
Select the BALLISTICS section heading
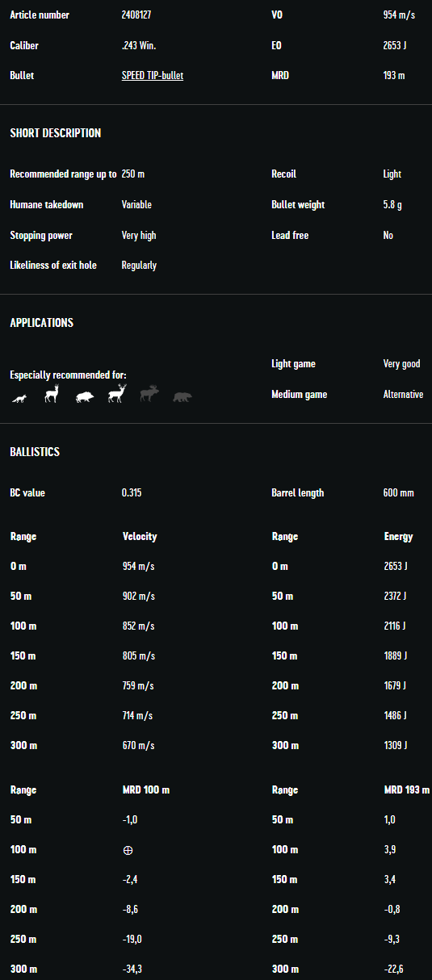tap(35, 452)
